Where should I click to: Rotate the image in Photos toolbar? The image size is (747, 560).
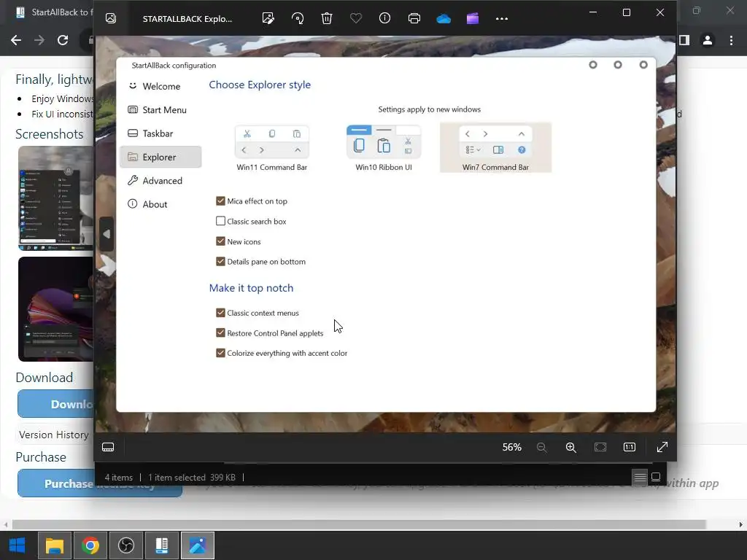point(298,18)
